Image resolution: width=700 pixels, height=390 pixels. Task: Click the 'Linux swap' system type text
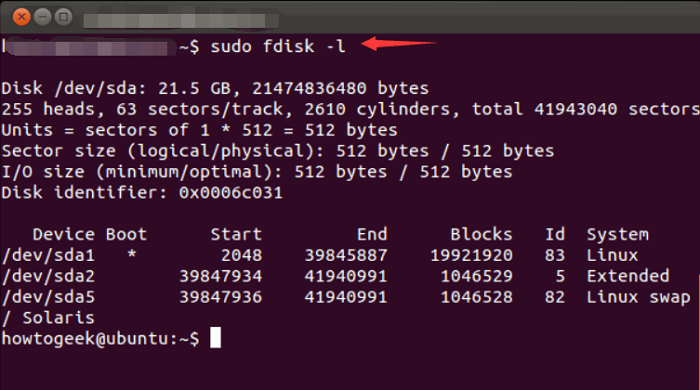(x=638, y=298)
